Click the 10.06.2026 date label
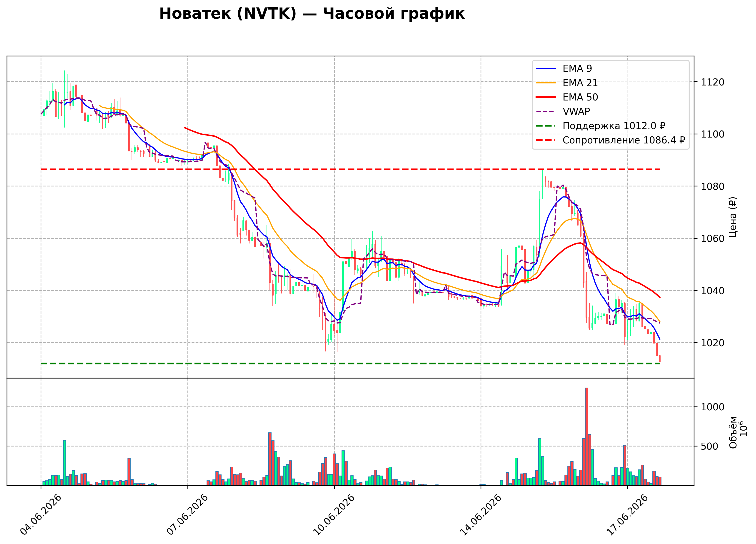Viewport: 756px width, 544px height. pos(334,515)
